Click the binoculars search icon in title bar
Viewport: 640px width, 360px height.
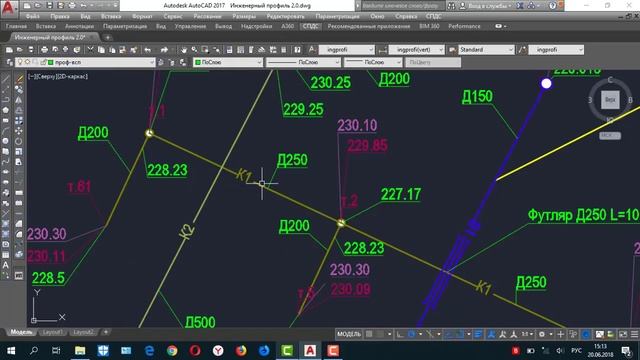(451, 6)
